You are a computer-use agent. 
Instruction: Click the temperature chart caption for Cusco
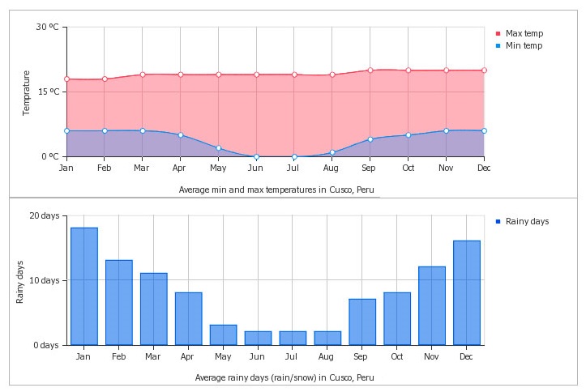point(278,190)
